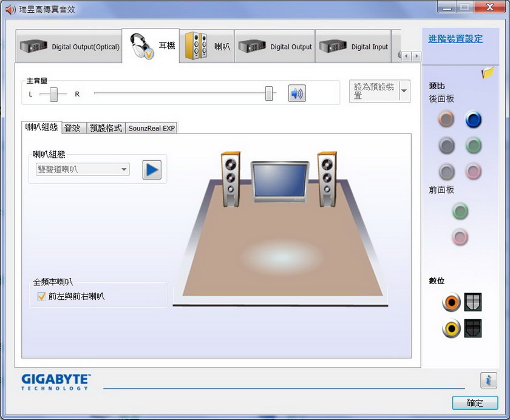Select the green rear panel jack
The height and width of the screenshot is (420, 510).
(x=474, y=145)
